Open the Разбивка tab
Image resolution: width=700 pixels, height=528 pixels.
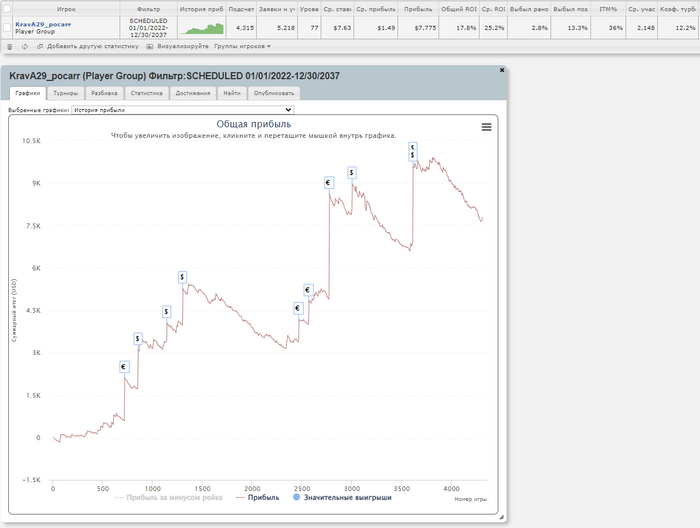tap(104, 93)
